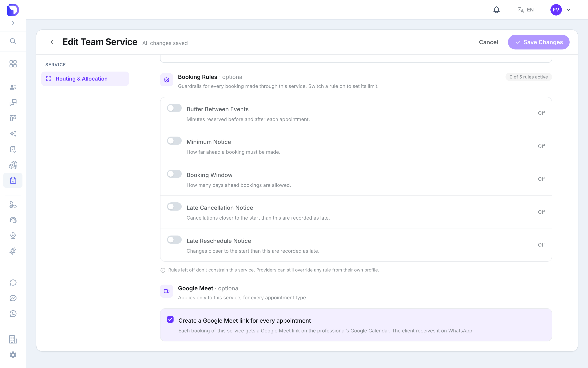Open the dashboard grid icon in sidebar

[13, 64]
